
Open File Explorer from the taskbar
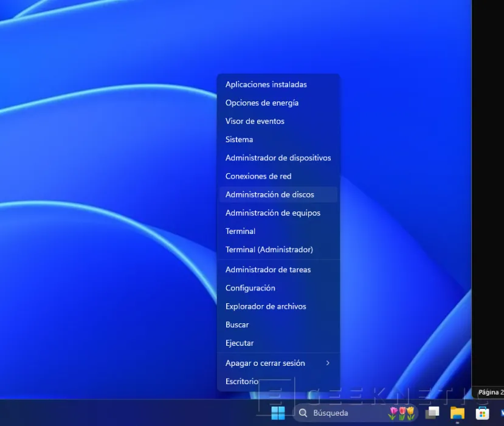[x=458, y=413]
